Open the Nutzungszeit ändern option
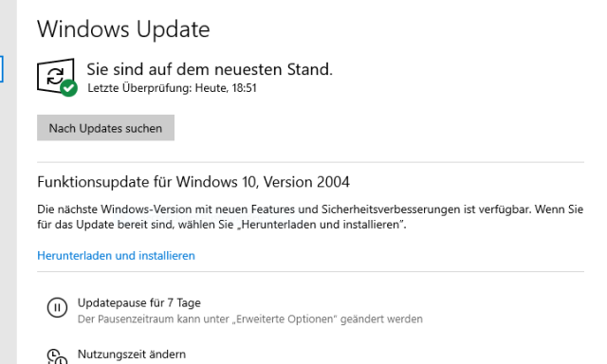Image resolution: width=607 pixels, height=364 pixels. point(132,354)
